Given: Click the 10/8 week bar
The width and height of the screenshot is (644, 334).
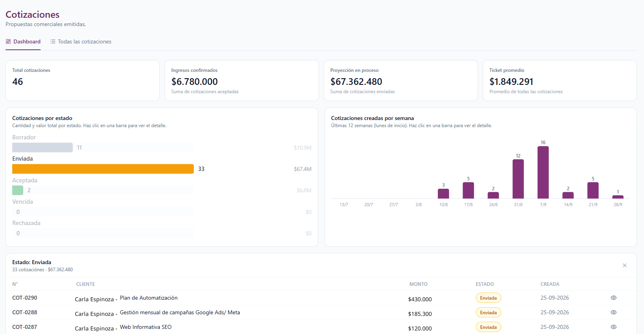Looking at the screenshot, I should 444,193.
